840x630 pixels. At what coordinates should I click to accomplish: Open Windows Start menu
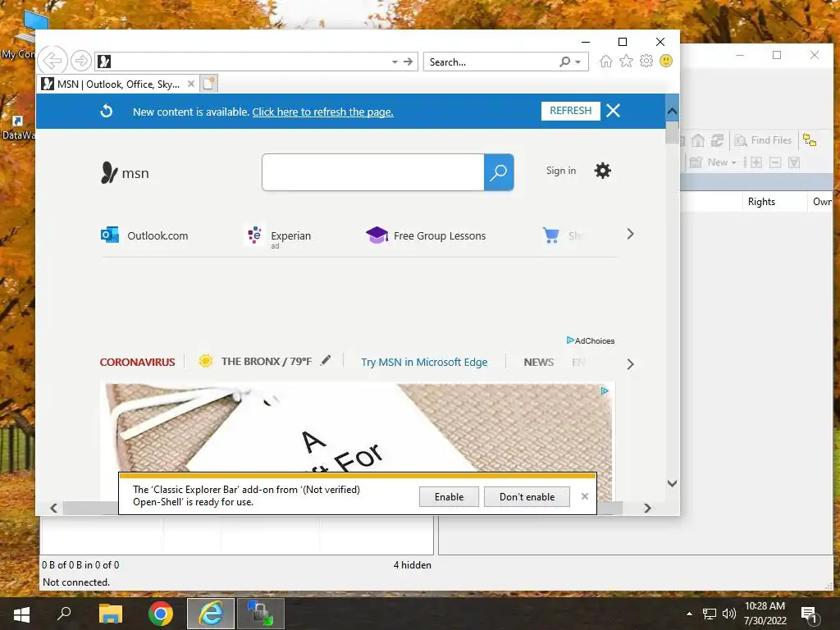click(x=21, y=614)
